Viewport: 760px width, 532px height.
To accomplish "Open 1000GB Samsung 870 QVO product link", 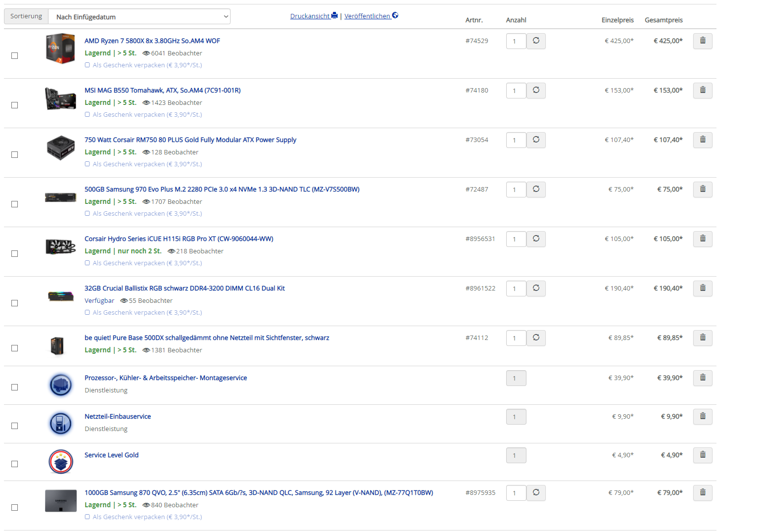I will 259,493.
